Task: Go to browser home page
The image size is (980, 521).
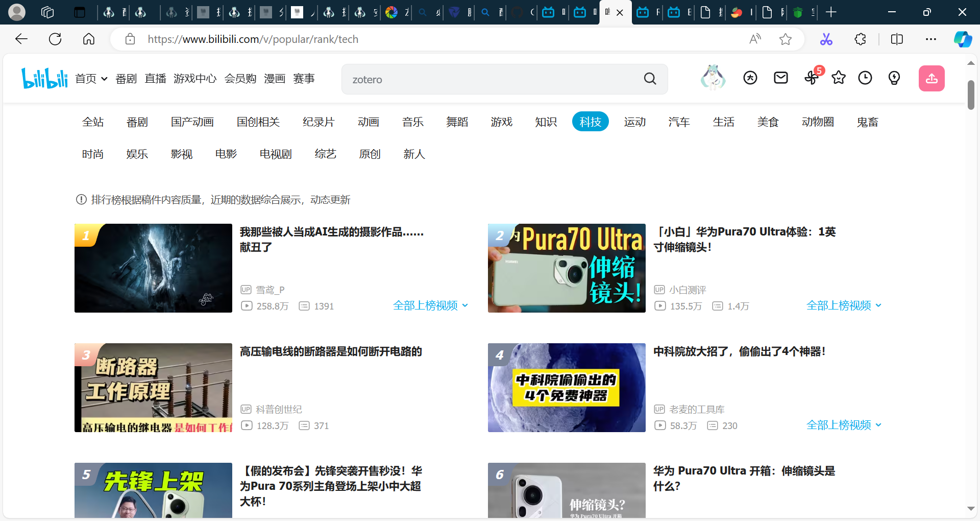Action: (89, 39)
